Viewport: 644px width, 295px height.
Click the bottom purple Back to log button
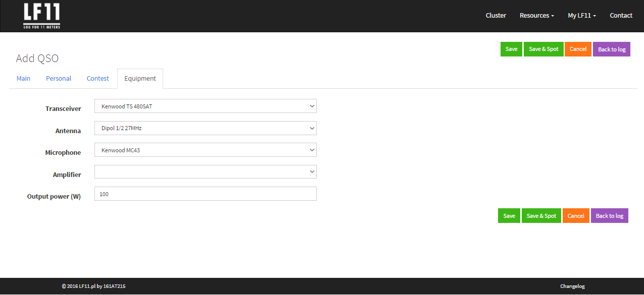pos(609,216)
